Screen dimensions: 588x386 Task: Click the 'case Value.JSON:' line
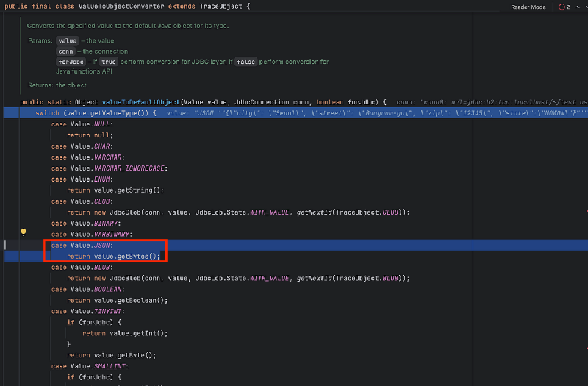tap(82, 246)
